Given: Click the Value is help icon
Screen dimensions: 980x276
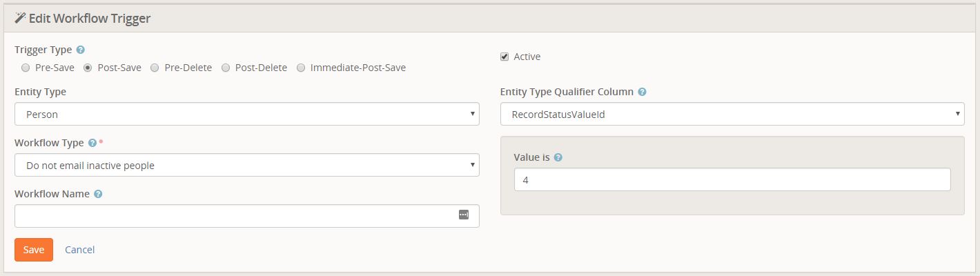Looking at the screenshot, I should click(558, 157).
